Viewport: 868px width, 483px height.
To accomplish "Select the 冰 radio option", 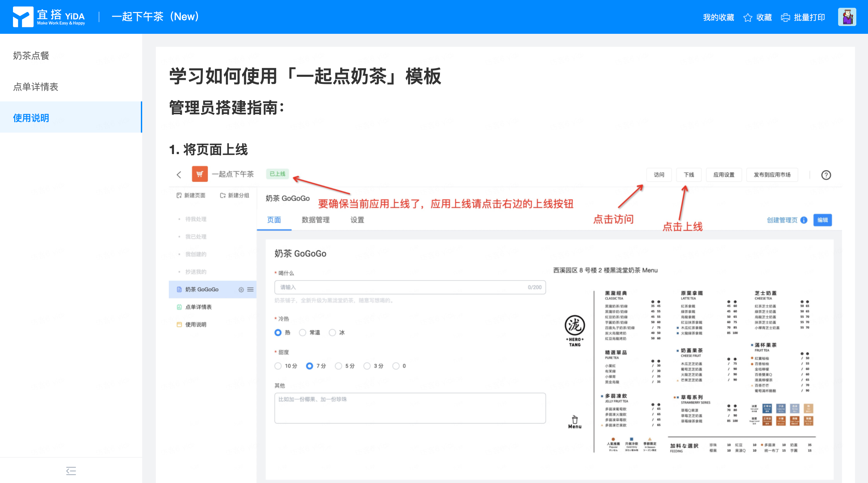I will coord(333,333).
